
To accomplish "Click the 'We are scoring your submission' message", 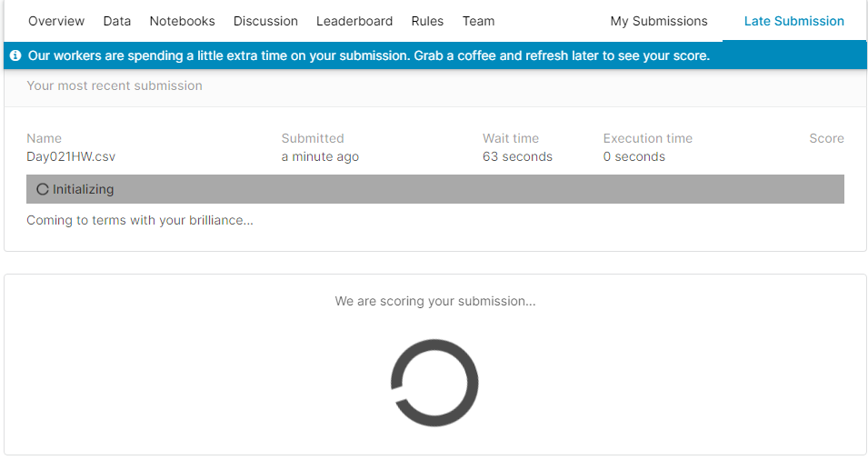I will (x=435, y=301).
